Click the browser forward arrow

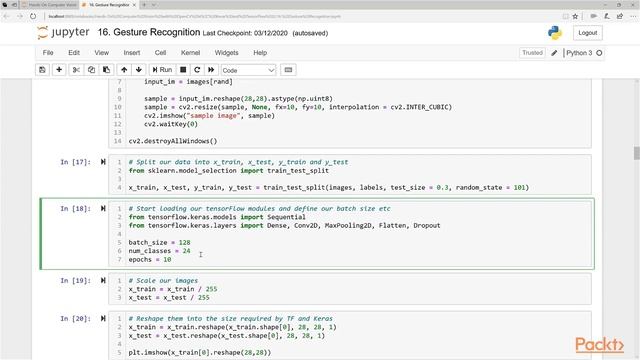[x=20, y=16]
